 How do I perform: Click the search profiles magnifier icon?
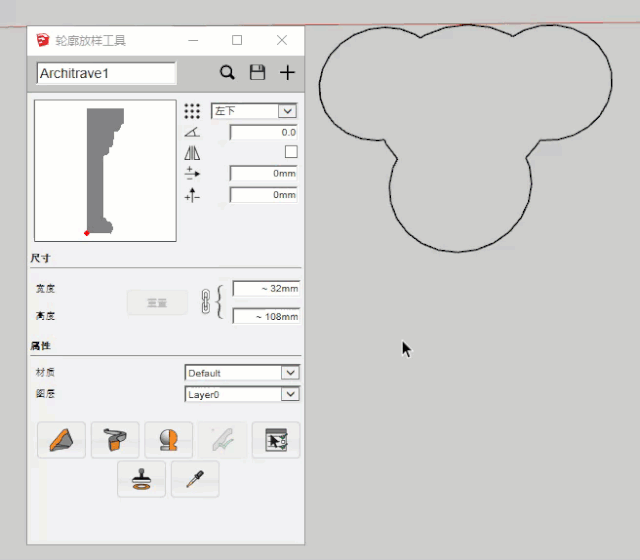pyautogui.click(x=227, y=72)
